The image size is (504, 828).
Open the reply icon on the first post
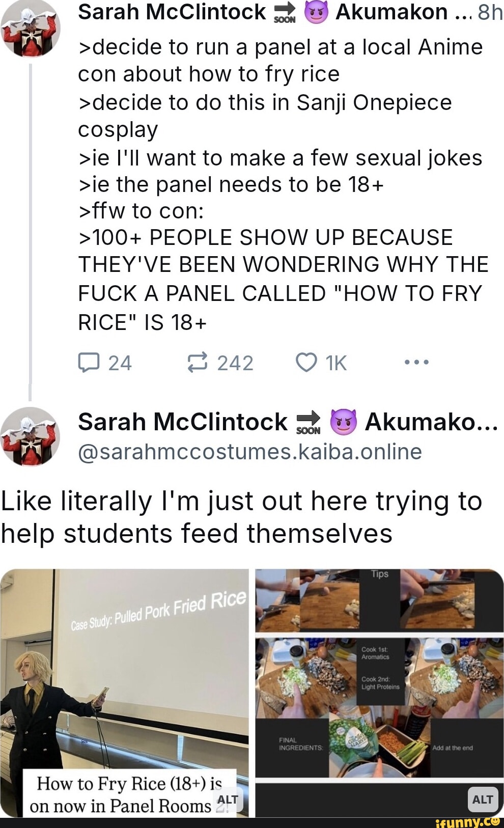(91, 362)
